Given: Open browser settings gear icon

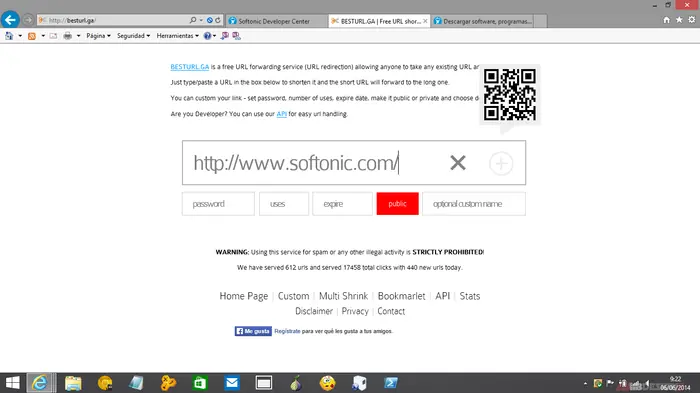Looking at the screenshot, I should pos(692,20).
